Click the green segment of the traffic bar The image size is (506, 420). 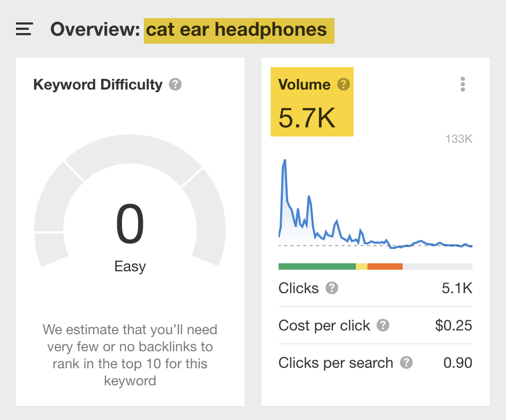[x=317, y=265]
